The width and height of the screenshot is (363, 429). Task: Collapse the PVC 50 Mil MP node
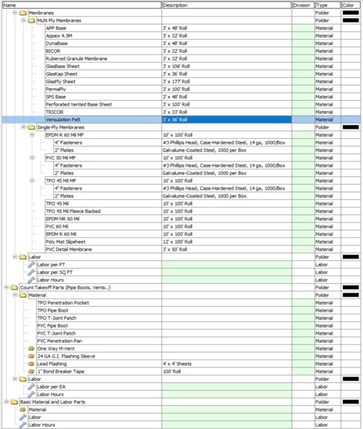(x=32, y=158)
